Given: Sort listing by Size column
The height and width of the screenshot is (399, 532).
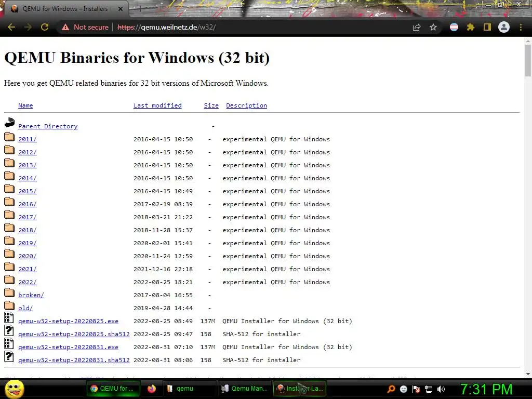Looking at the screenshot, I should tap(211, 105).
